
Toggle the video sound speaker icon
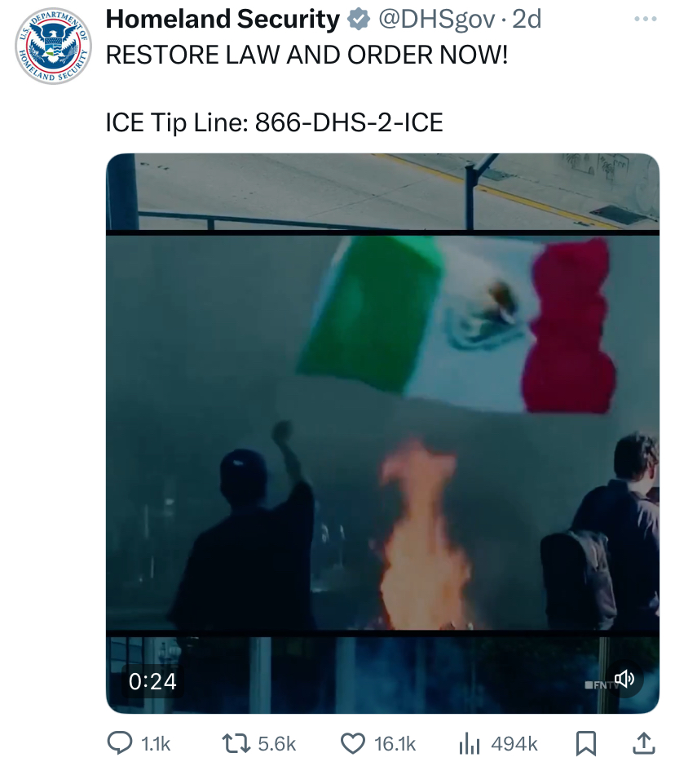[624, 679]
